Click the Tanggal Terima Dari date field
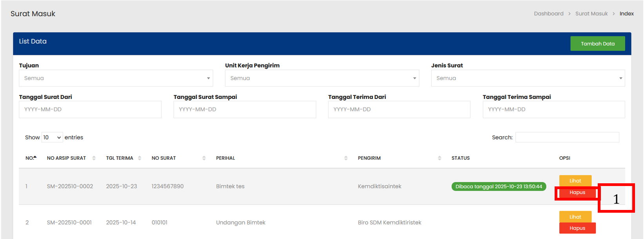This screenshot has width=644, height=239. point(399,109)
